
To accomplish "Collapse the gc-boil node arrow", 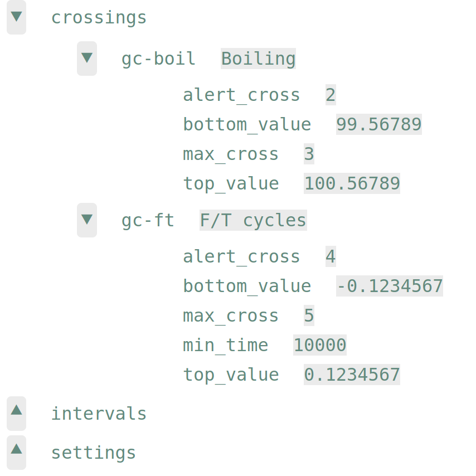I will pyautogui.click(x=87, y=59).
